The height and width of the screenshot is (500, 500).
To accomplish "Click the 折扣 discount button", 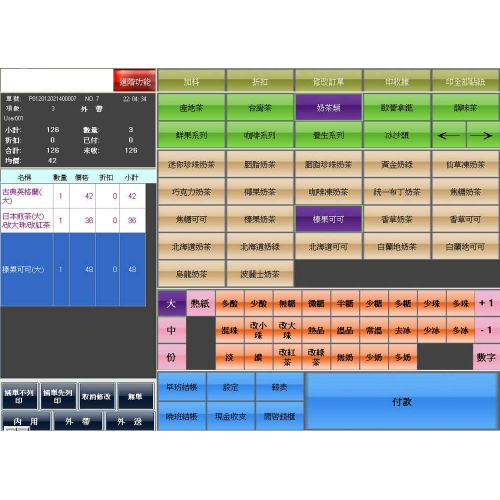I will [x=260, y=81].
